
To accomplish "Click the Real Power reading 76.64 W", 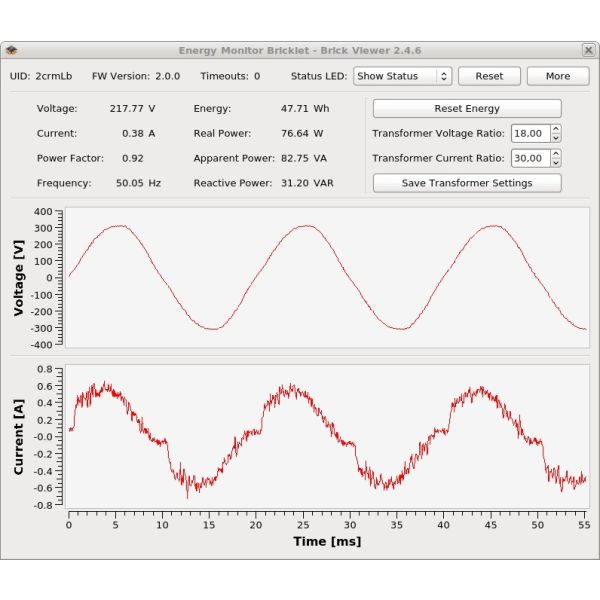I will (x=302, y=134).
